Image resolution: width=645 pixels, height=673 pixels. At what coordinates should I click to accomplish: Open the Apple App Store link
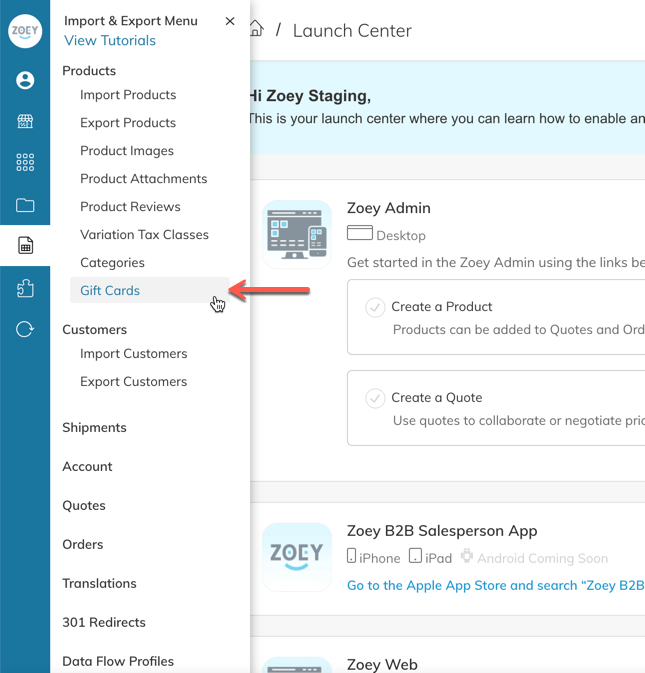pyautogui.click(x=496, y=585)
